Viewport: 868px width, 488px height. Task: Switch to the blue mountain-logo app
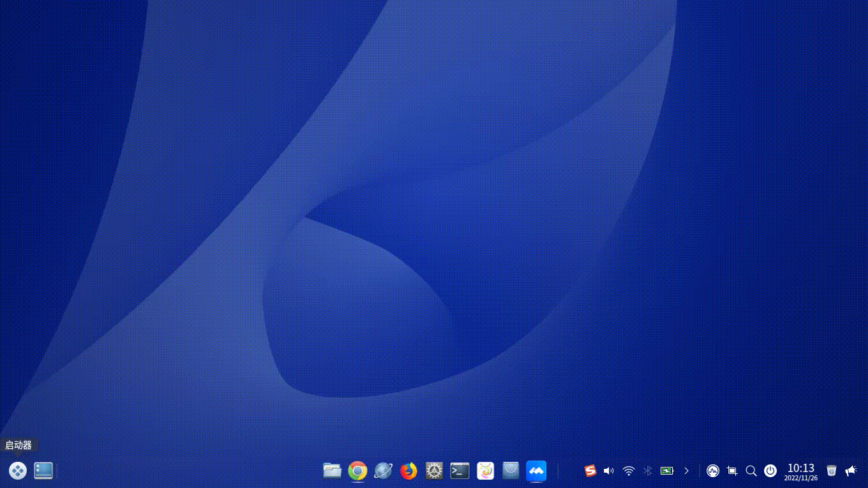coord(536,471)
